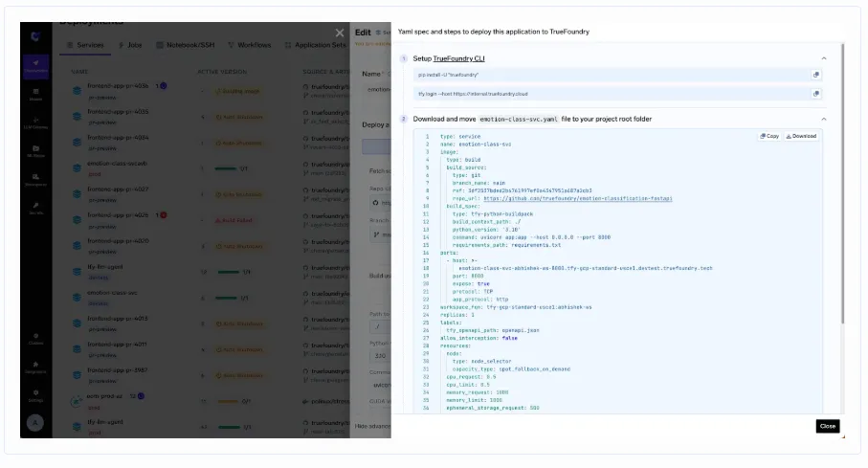Click the service icon of frontend-app-pr-4011
The image size is (868, 468).
tap(77, 349)
